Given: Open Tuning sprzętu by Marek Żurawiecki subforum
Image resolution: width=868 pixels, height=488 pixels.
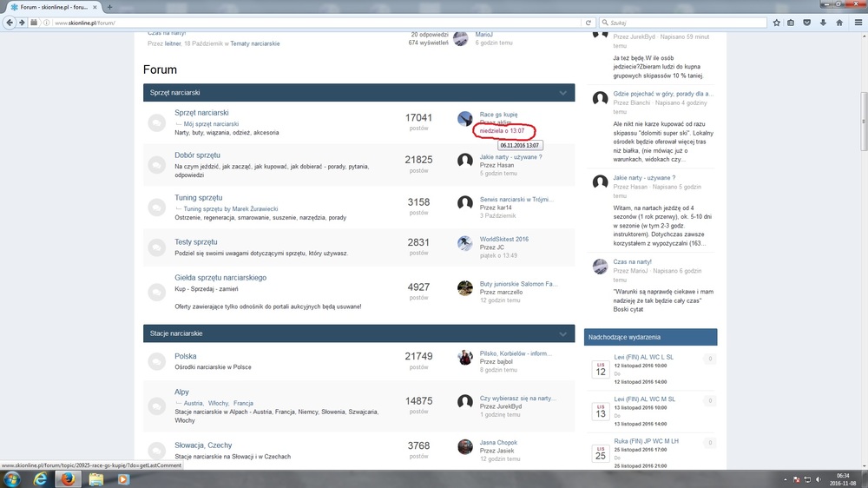Looking at the screenshot, I should pyautogui.click(x=230, y=208).
